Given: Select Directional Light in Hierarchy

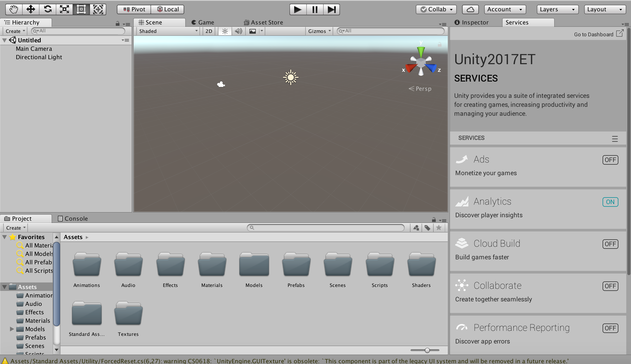Looking at the screenshot, I should (39, 57).
